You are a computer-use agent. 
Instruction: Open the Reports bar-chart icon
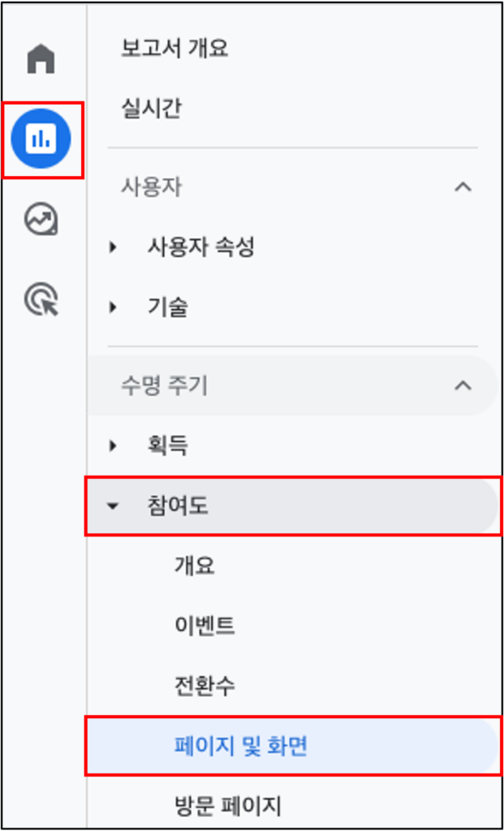tap(41, 139)
